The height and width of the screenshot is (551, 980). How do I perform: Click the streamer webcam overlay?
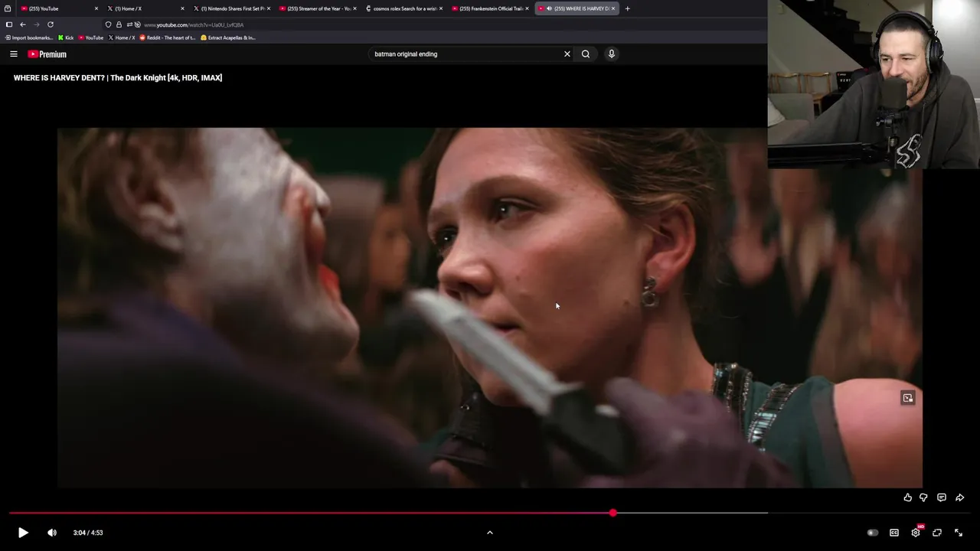tap(874, 84)
